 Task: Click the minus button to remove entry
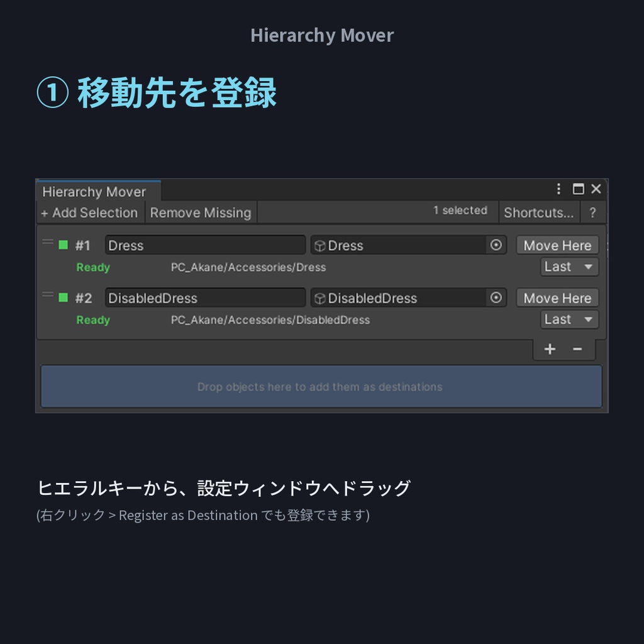click(577, 349)
